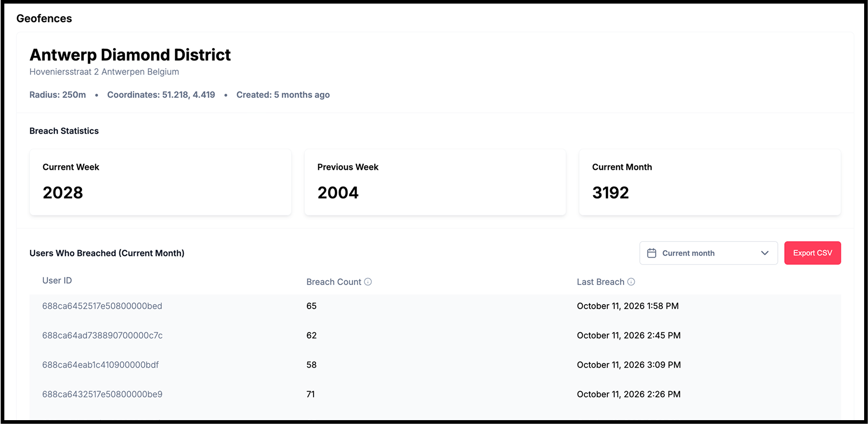Screen dimensions: 868x424
Task: Select user ID 688ca64ad738890700000c7c
Action: (103, 335)
